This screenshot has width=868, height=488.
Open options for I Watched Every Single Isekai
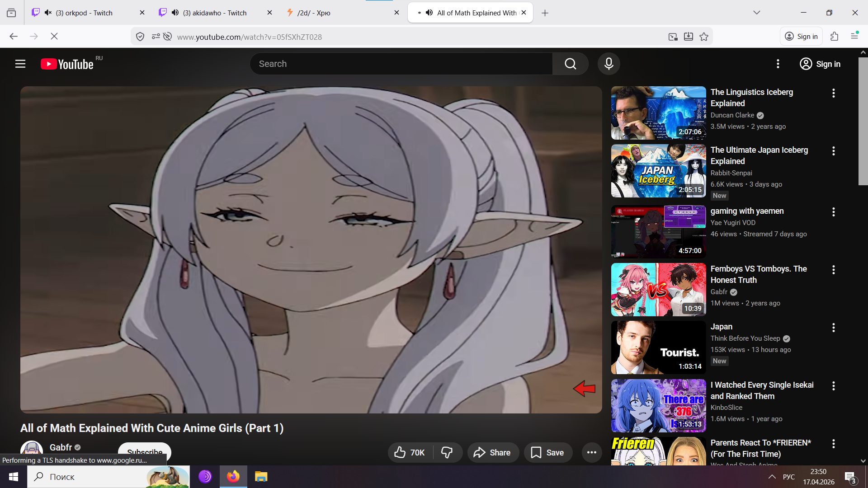pos(834,386)
